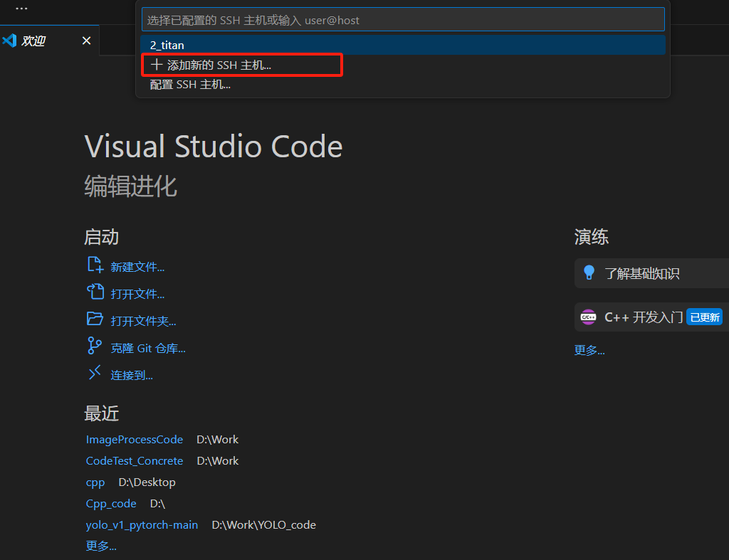Screen dimensions: 729x560
Task: Click the 最近 section heading
Action: 101,413
